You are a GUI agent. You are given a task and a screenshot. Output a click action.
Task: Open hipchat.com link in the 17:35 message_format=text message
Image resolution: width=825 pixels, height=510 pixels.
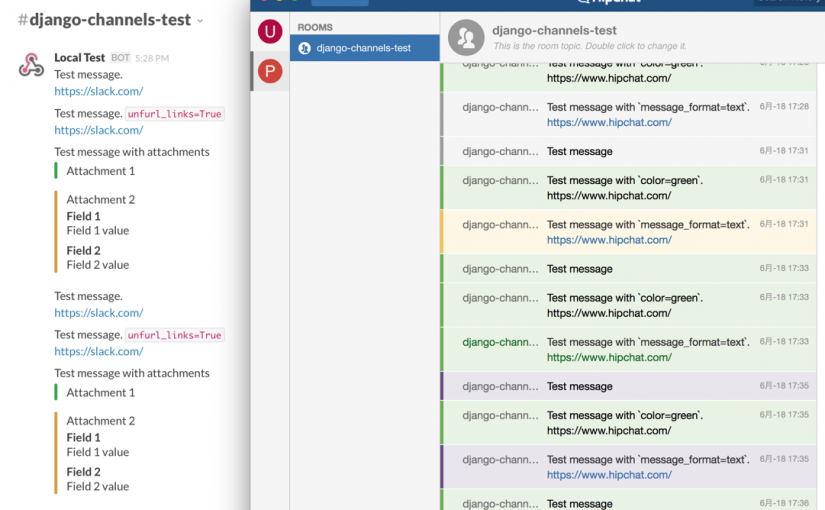pos(609,475)
